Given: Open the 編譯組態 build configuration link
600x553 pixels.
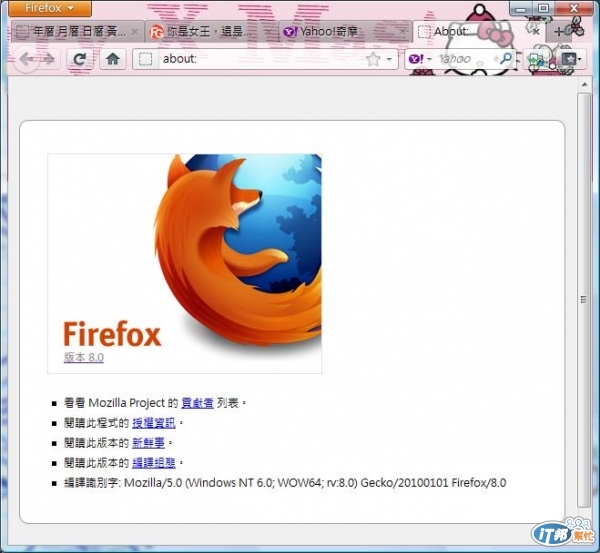Looking at the screenshot, I should click(x=154, y=463).
